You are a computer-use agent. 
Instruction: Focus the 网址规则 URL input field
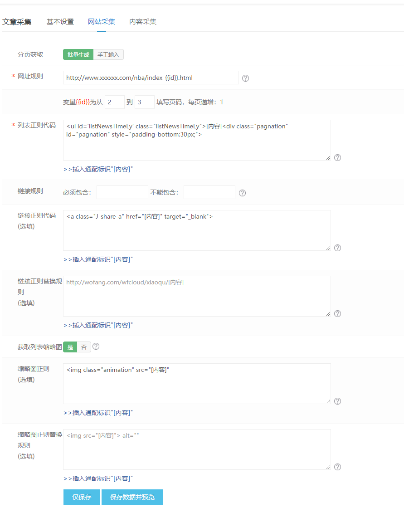[151, 78]
